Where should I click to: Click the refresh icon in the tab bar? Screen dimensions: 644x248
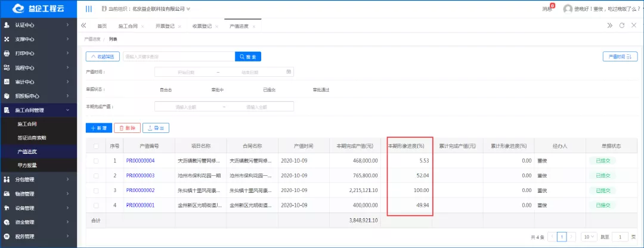[x=622, y=26]
